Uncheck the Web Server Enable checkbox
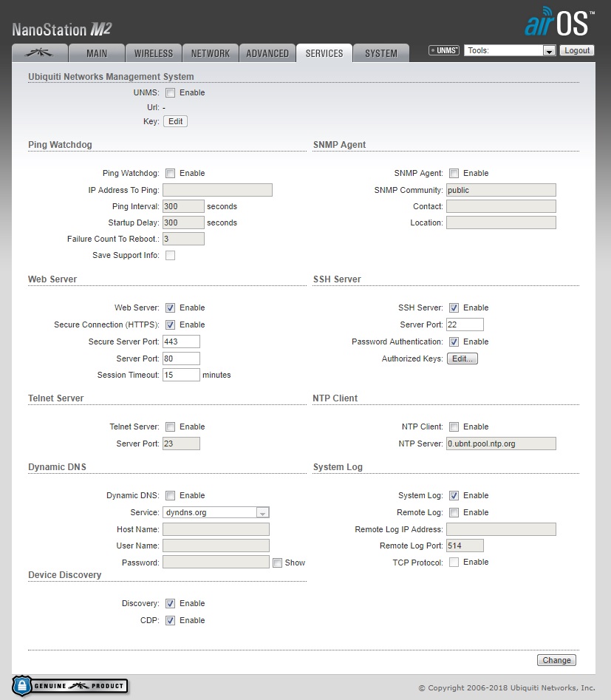The width and height of the screenshot is (611, 700). click(x=170, y=307)
